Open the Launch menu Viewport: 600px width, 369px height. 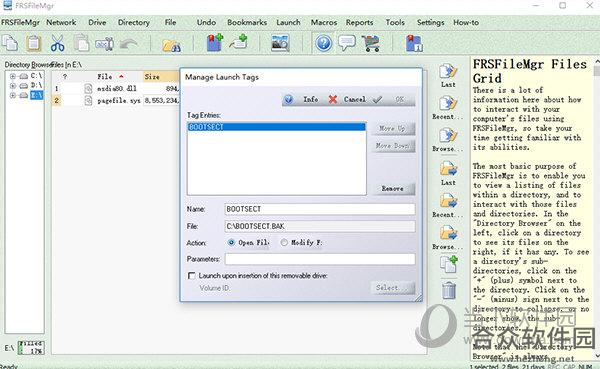click(x=288, y=23)
